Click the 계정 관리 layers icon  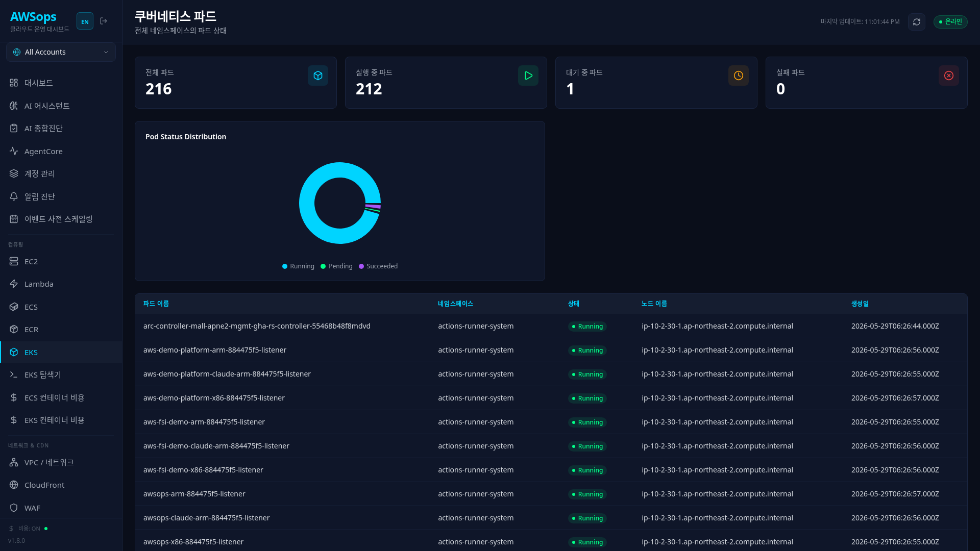click(14, 173)
